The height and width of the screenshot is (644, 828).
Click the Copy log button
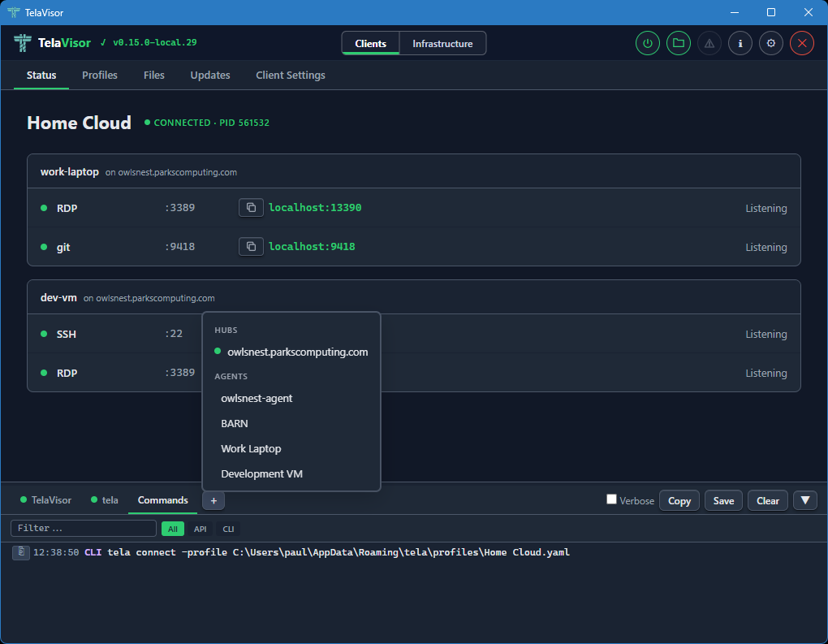pos(679,501)
